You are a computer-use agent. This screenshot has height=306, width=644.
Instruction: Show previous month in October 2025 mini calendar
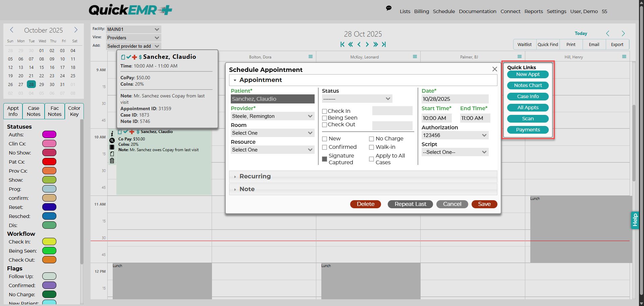pyautogui.click(x=12, y=30)
